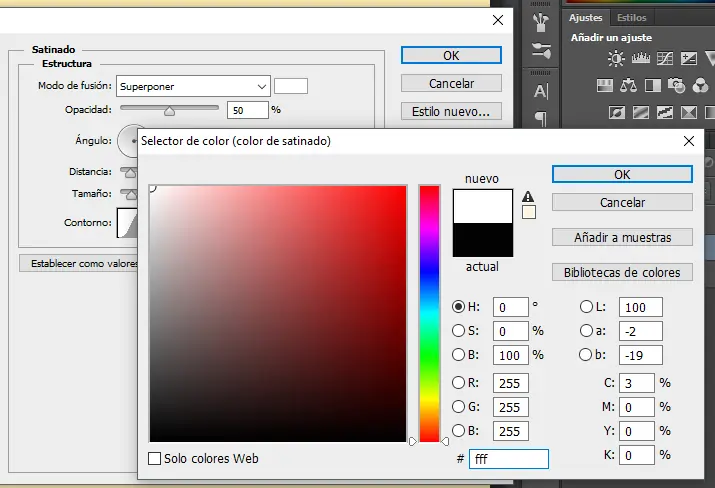Click the K black percentage field
The width and height of the screenshot is (715, 488).
click(x=637, y=455)
